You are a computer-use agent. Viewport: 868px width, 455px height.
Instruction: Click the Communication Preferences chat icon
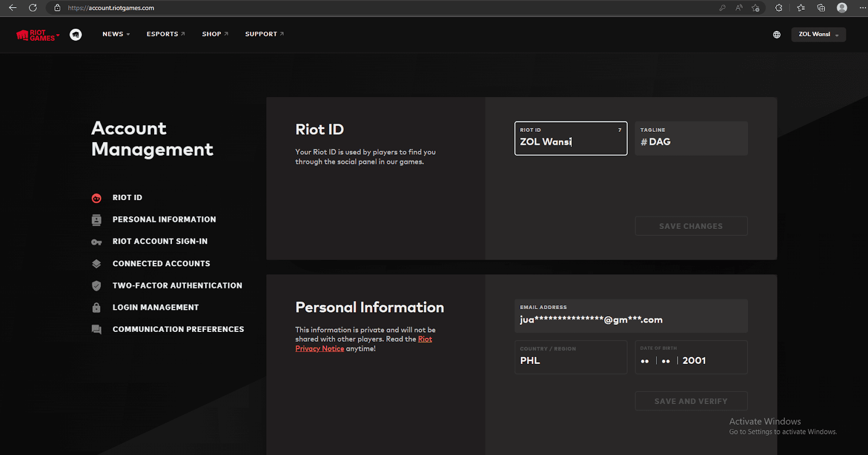click(97, 330)
